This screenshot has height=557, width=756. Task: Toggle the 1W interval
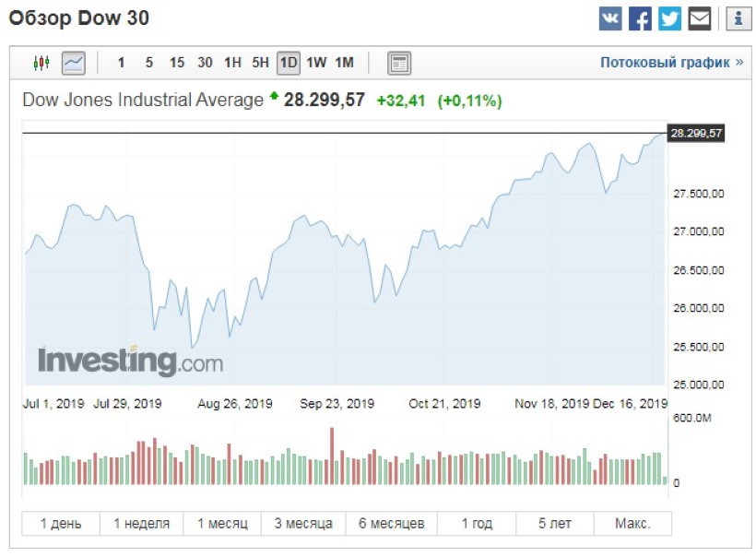(x=316, y=63)
